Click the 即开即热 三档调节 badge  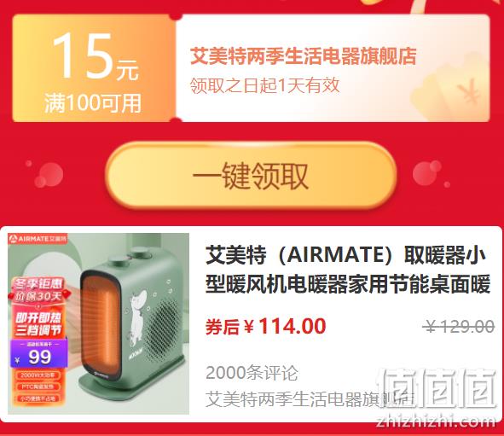click(38, 323)
